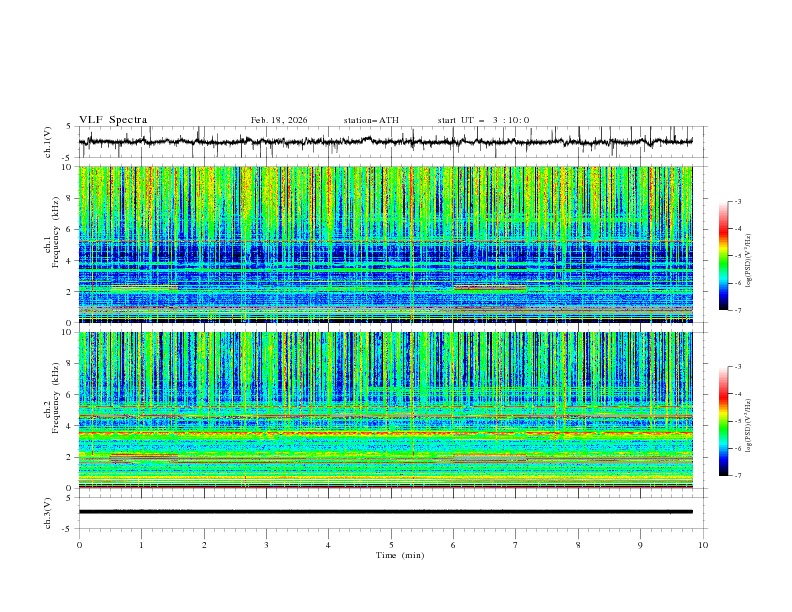Click the ch.1(V) waveform trace panel
This screenshot has height=612, width=792.
[390, 142]
